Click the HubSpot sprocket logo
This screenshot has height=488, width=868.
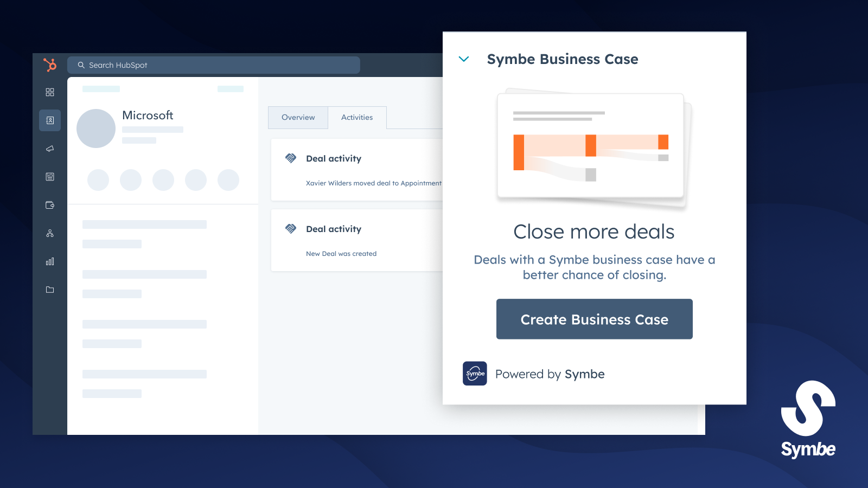click(x=50, y=65)
